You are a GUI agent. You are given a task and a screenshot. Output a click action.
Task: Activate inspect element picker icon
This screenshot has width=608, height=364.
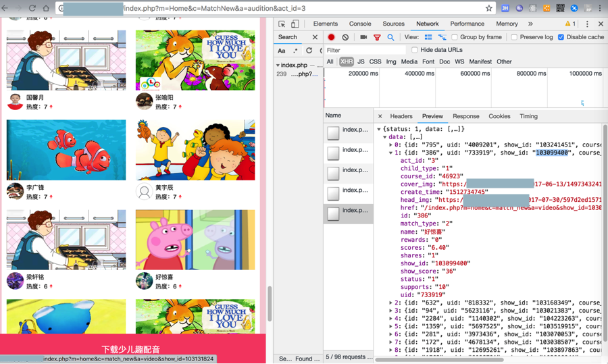282,24
